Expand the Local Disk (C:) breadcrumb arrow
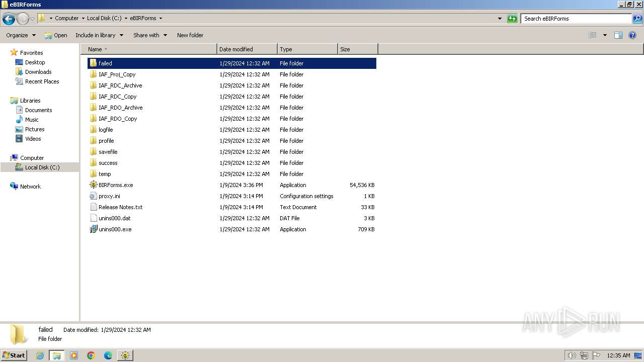644x362 pixels. (x=126, y=18)
